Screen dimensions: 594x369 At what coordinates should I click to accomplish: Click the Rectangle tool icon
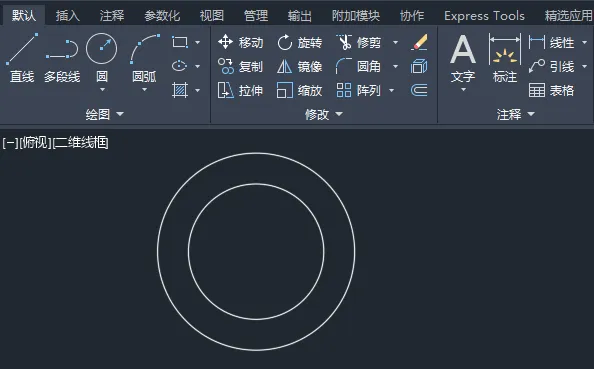180,42
